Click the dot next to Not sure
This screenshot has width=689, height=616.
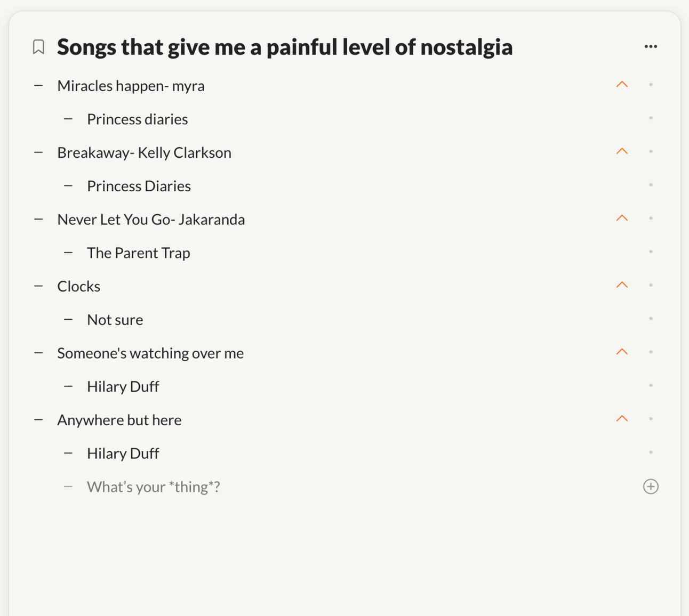[x=651, y=319]
